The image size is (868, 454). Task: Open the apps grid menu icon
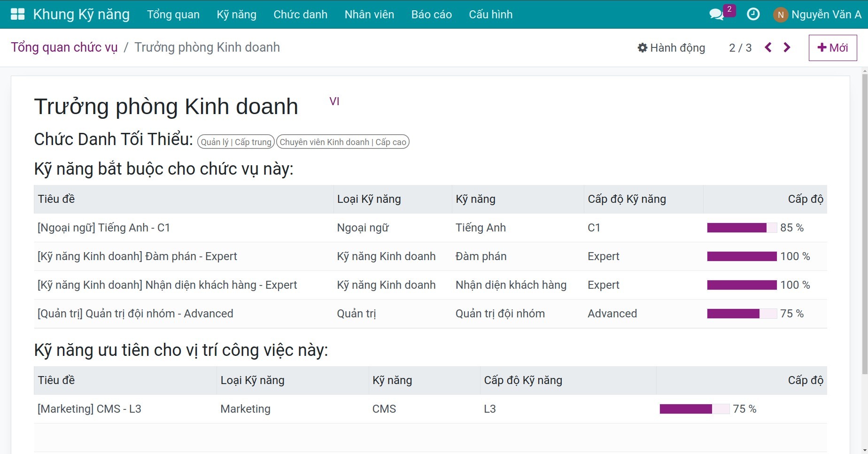tap(17, 14)
